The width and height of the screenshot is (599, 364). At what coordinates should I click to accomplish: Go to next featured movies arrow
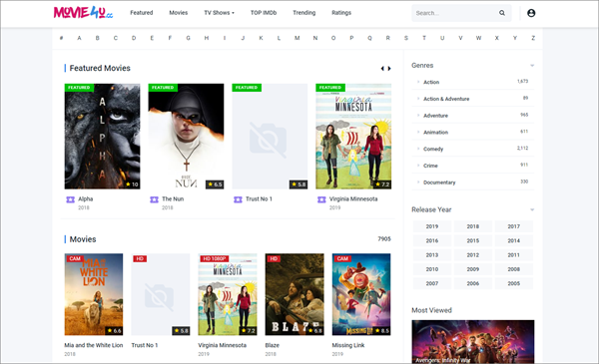[389, 68]
